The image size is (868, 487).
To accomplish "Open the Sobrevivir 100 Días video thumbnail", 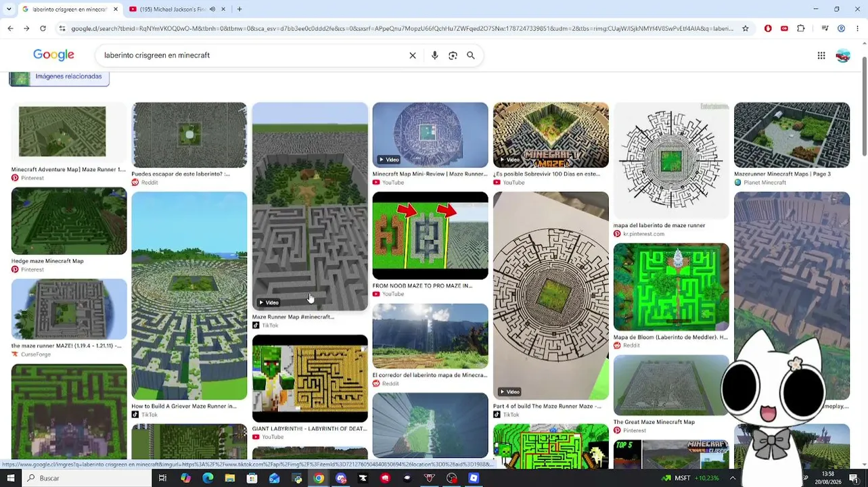I will pyautogui.click(x=551, y=135).
